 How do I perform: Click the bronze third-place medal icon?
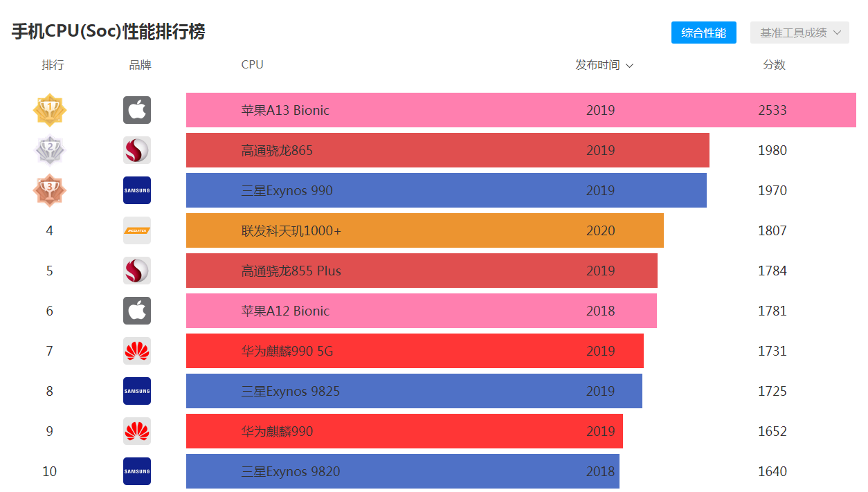(49, 190)
